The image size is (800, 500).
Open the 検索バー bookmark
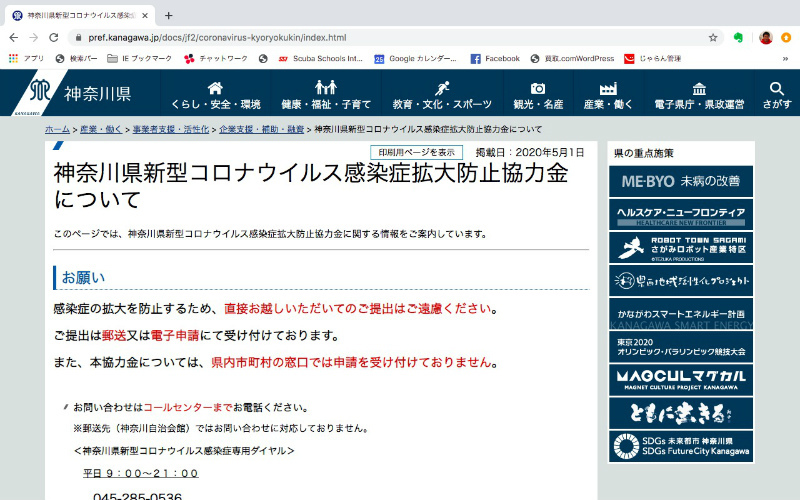pyautogui.click(x=77, y=59)
